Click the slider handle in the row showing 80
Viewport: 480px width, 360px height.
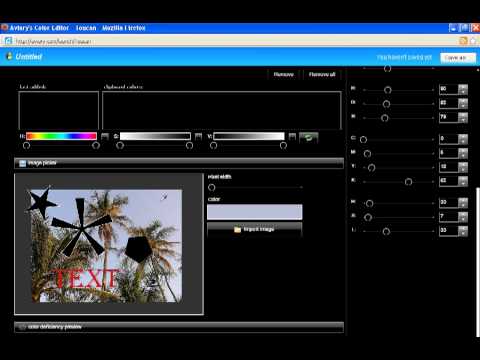click(387, 90)
